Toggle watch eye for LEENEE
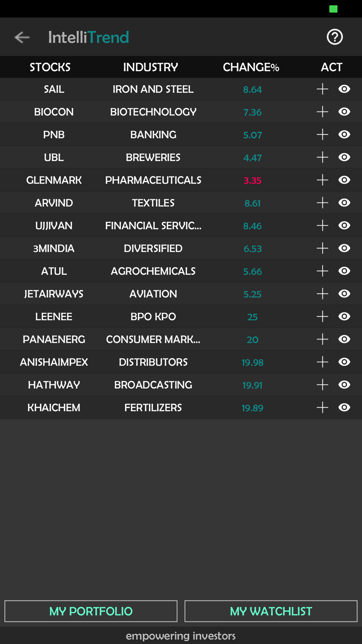The image size is (362, 644). tap(344, 317)
